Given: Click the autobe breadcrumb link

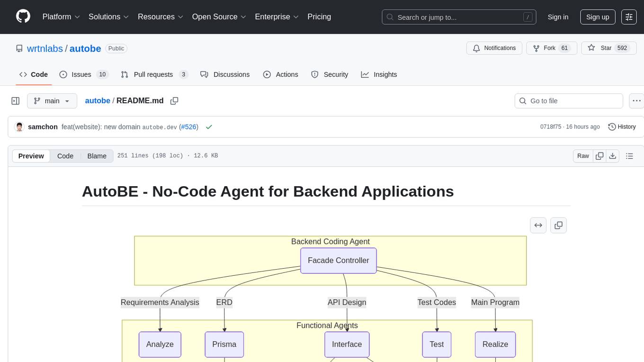Looking at the screenshot, I should [97, 101].
